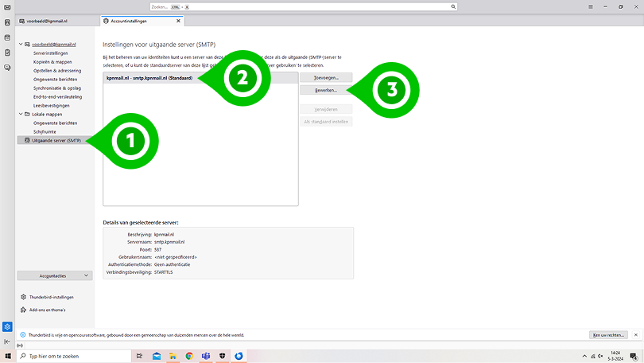The width and height of the screenshot is (644, 363).
Task: Click Als standaard instellen button
Action: 326,122
